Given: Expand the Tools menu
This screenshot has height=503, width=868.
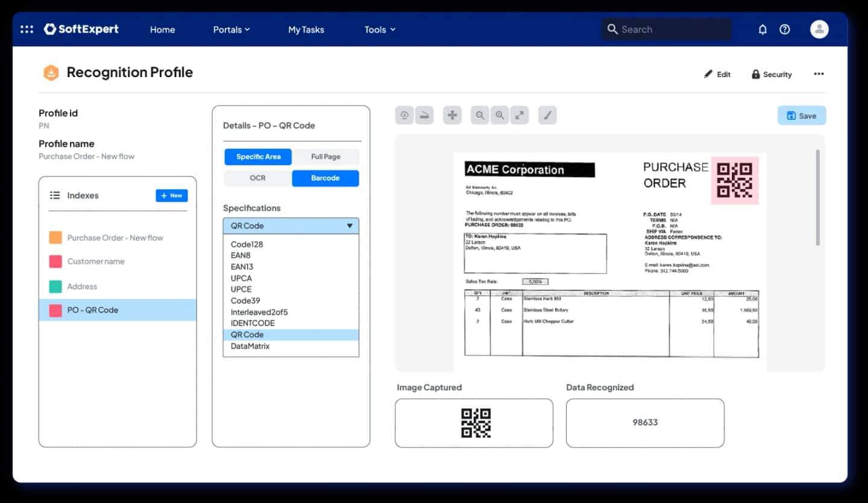Looking at the screenshot, I should pyautogui.click(x=380, y=30).
